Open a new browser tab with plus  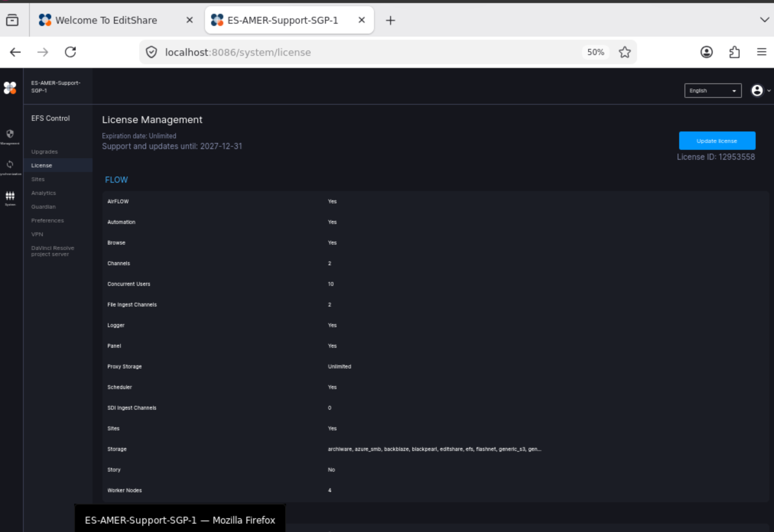[390, 20]
